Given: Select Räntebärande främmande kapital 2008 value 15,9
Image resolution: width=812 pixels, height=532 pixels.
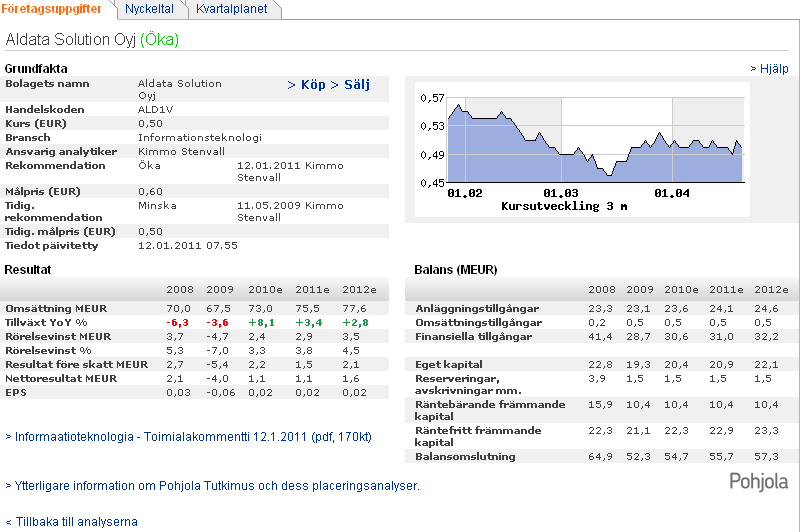Looking at the screenshot, I should [600, 404].
